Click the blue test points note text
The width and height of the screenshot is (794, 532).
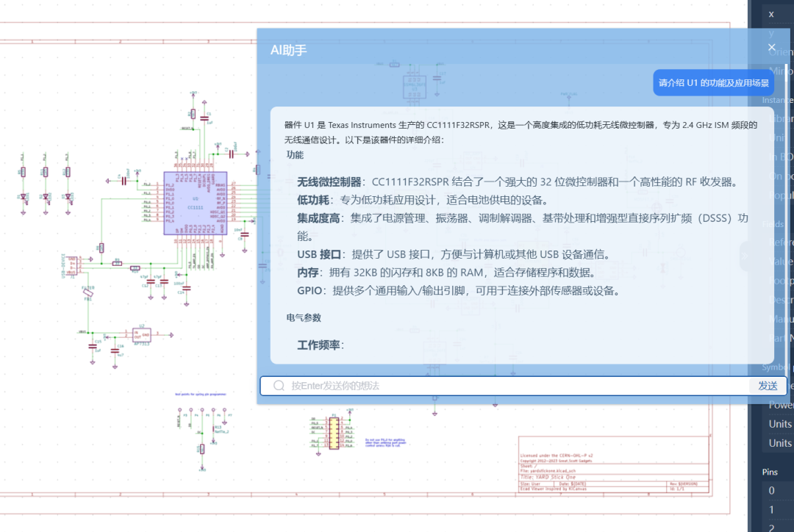coord(201,394)
